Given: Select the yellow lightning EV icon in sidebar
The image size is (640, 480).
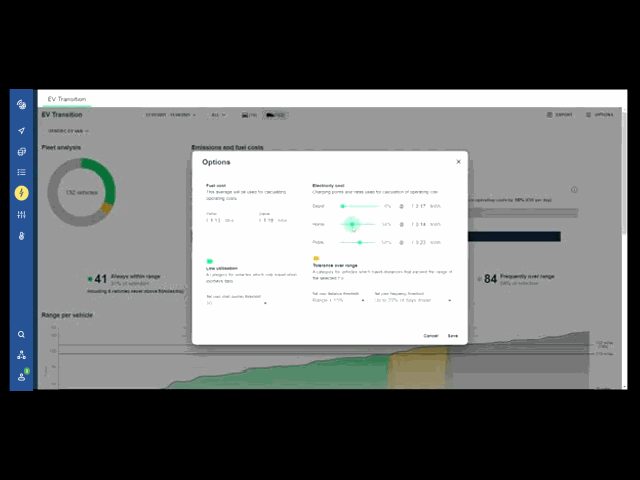Looking at the screenshot, I should pos(21,193).
